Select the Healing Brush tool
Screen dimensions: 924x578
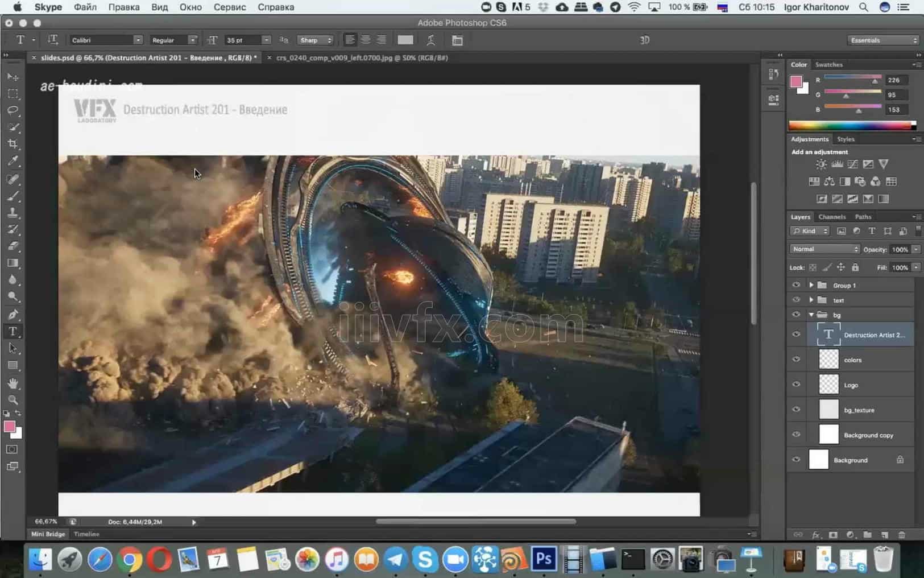[x=13, y=179]
